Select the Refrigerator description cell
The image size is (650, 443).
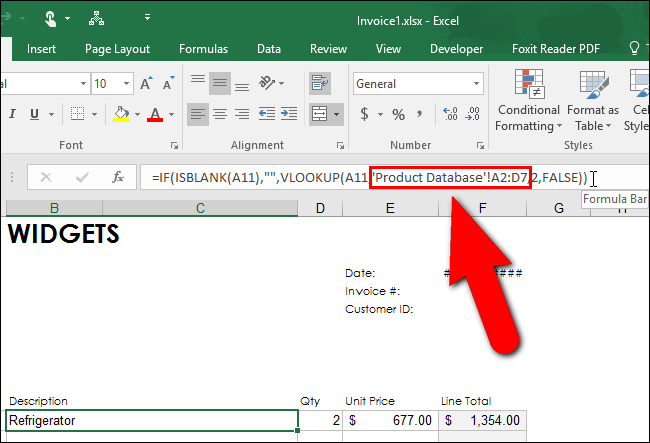click(150, 421)
